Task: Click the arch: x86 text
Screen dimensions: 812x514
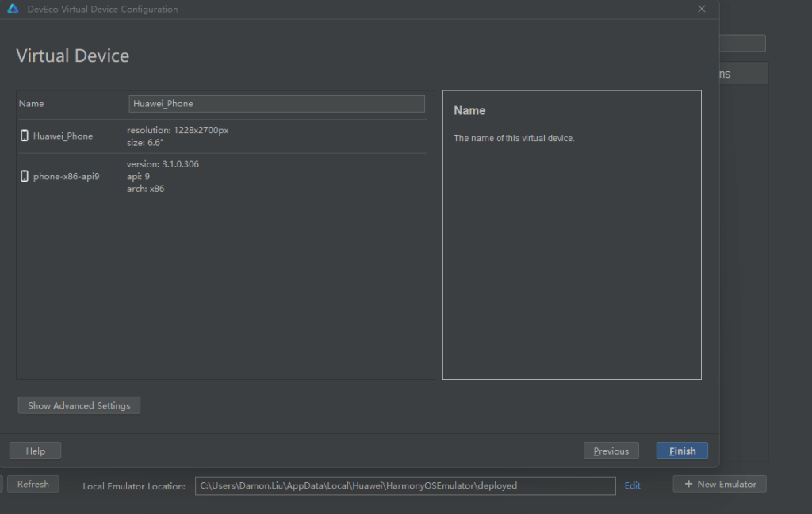Action: click(146, 189)
